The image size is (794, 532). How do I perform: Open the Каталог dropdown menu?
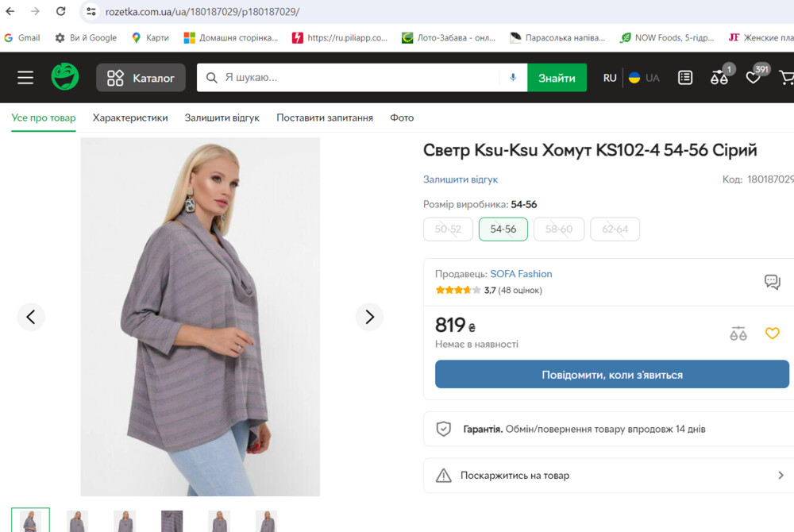tap(141, 78)
